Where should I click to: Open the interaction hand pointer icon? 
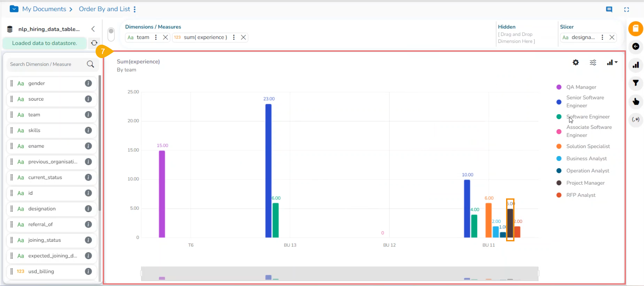point(636,101)
